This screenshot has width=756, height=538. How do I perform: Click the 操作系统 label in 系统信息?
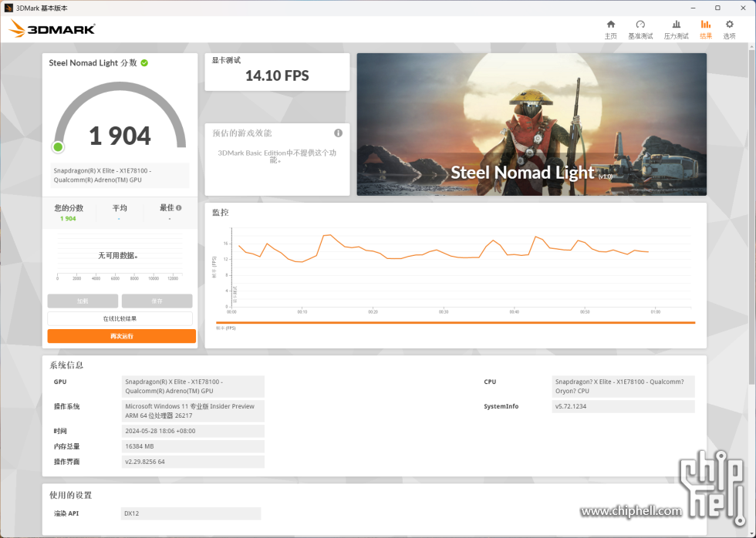click(x=66, y=406)
